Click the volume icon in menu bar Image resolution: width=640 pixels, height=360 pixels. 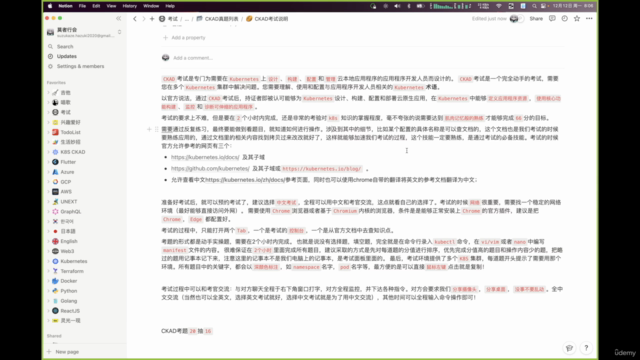tap(397, 6)
